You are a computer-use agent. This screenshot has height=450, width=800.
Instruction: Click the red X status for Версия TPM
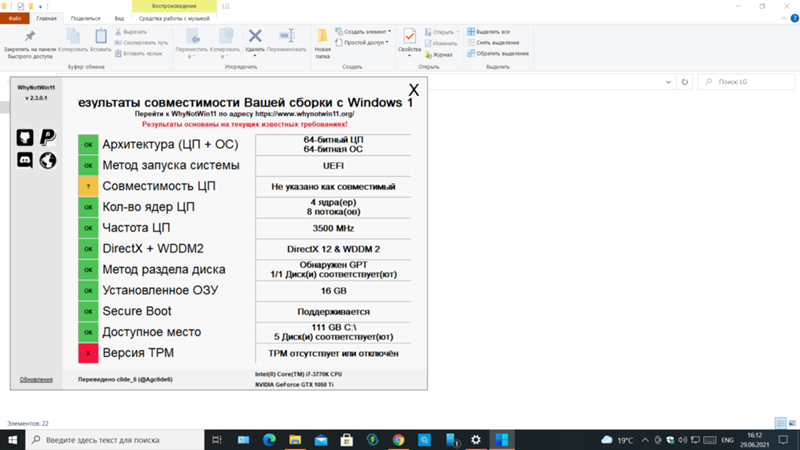(88, 353)
